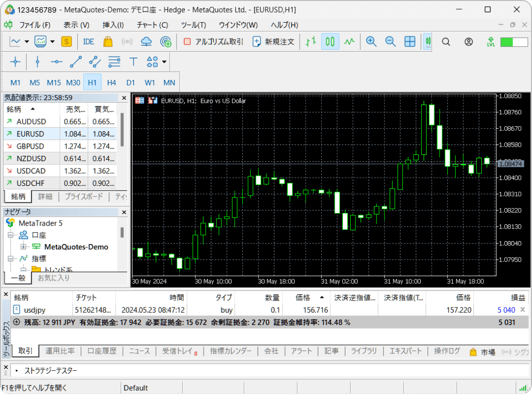Select the equidistant channel drawing tool
532x397 pixels.
[95, 62]
